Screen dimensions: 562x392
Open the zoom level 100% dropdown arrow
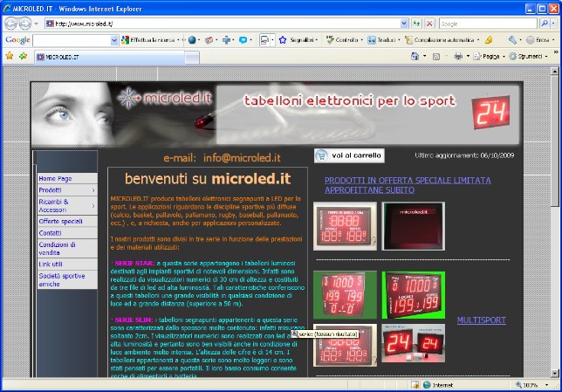(546, 385)
